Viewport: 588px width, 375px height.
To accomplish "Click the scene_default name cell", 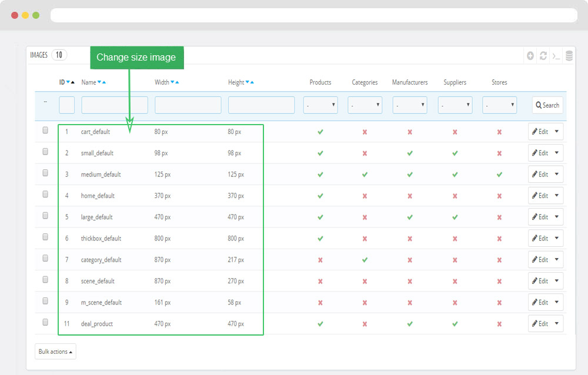I will [x=98, y=281].
